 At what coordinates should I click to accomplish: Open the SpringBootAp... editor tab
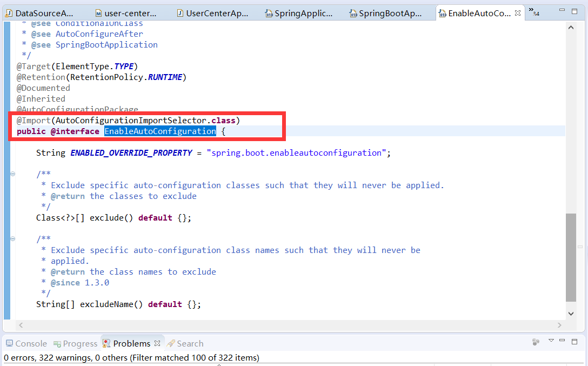point(385,14)
